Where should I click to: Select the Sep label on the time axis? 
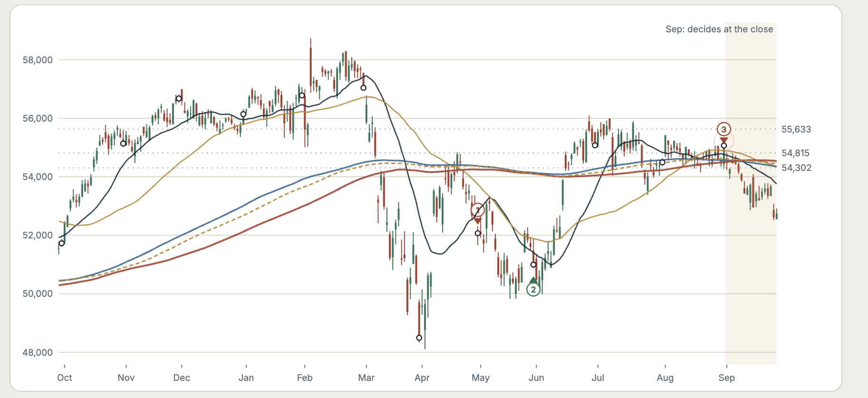726,378
